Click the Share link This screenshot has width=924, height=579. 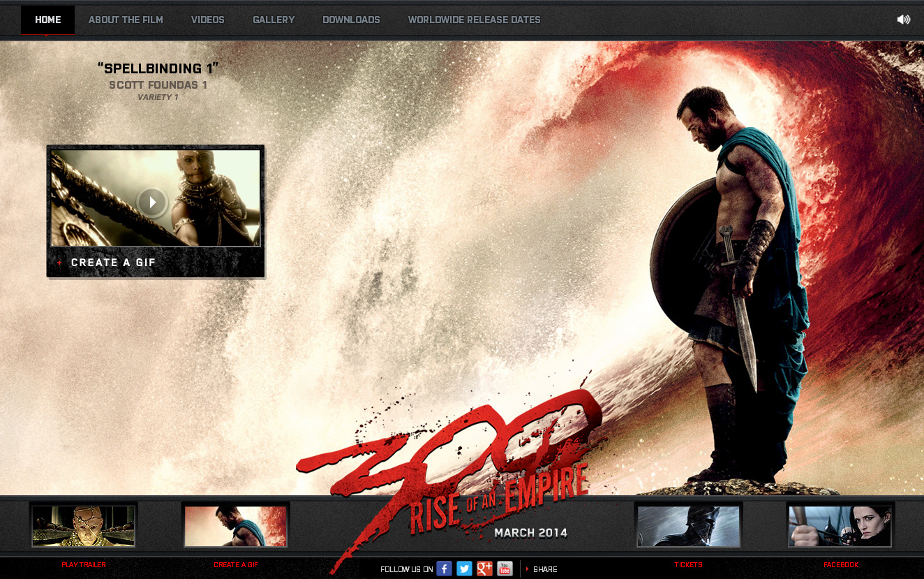coord(545,569)
